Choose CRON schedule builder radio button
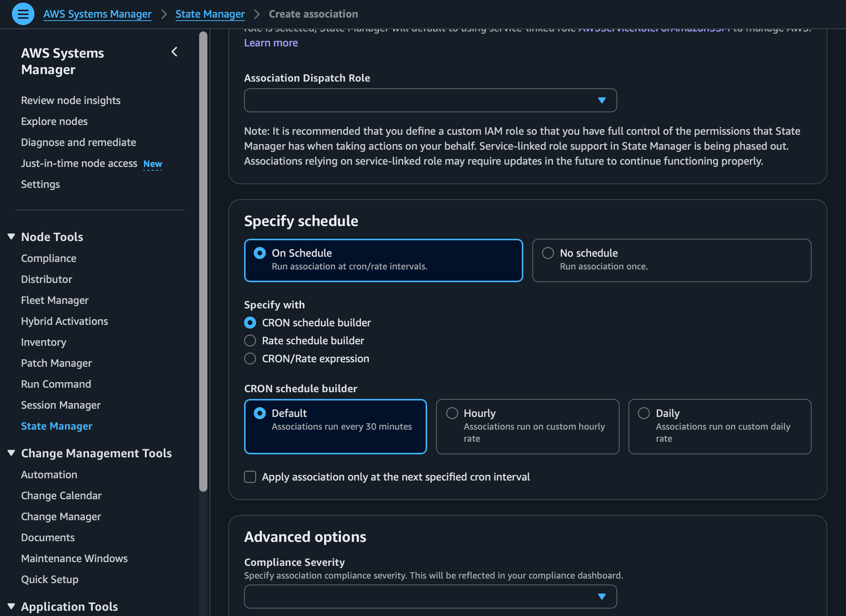This screenshot has width=846, height=616. click(x=250, y=323)
